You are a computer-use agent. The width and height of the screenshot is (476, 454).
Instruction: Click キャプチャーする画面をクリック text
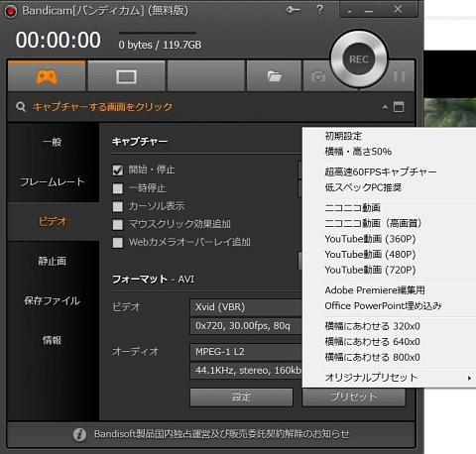[x=102, y=107]
